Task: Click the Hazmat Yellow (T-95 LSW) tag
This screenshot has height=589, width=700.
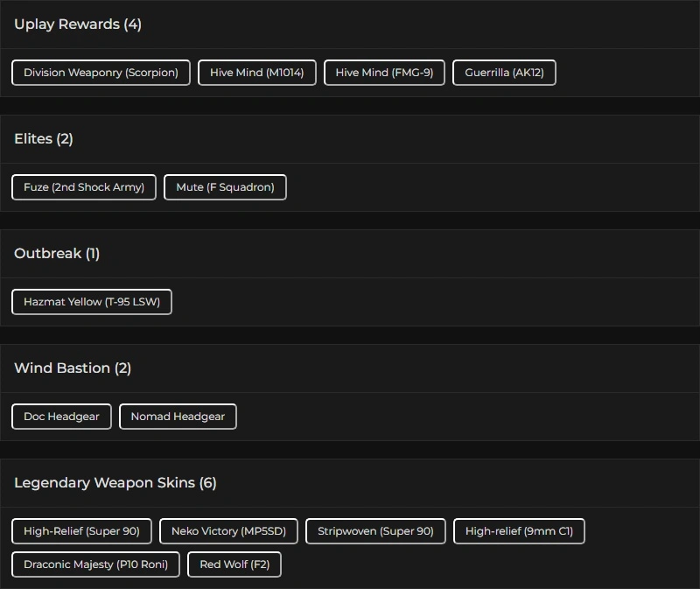Action: pos(92,302)
